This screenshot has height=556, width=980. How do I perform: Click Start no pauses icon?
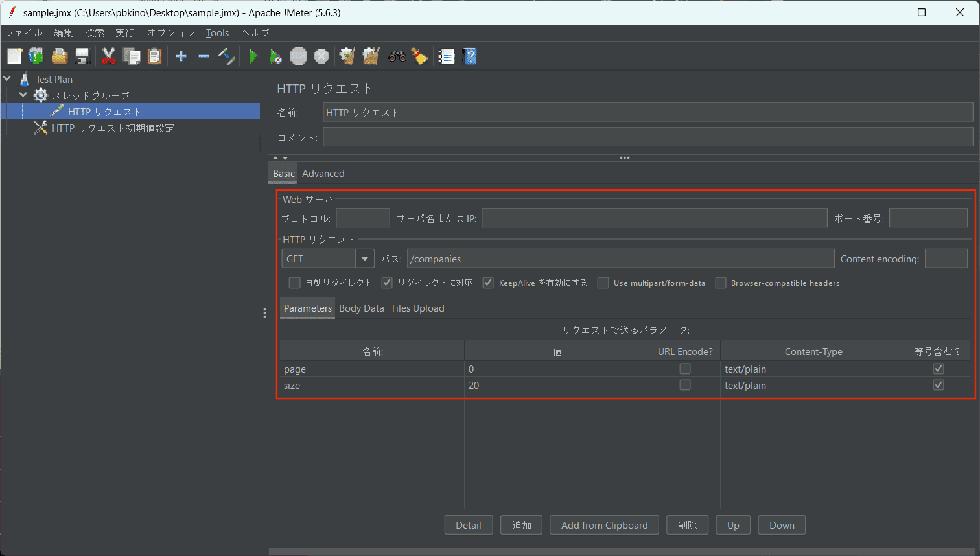[275, 56]
